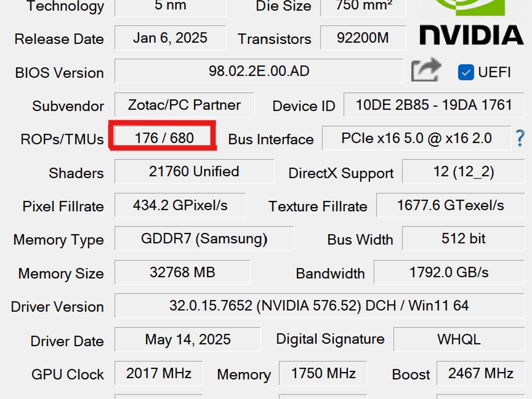532x399 pixels.
Task: Click the Device ID value field
Action: click(434, 105)
